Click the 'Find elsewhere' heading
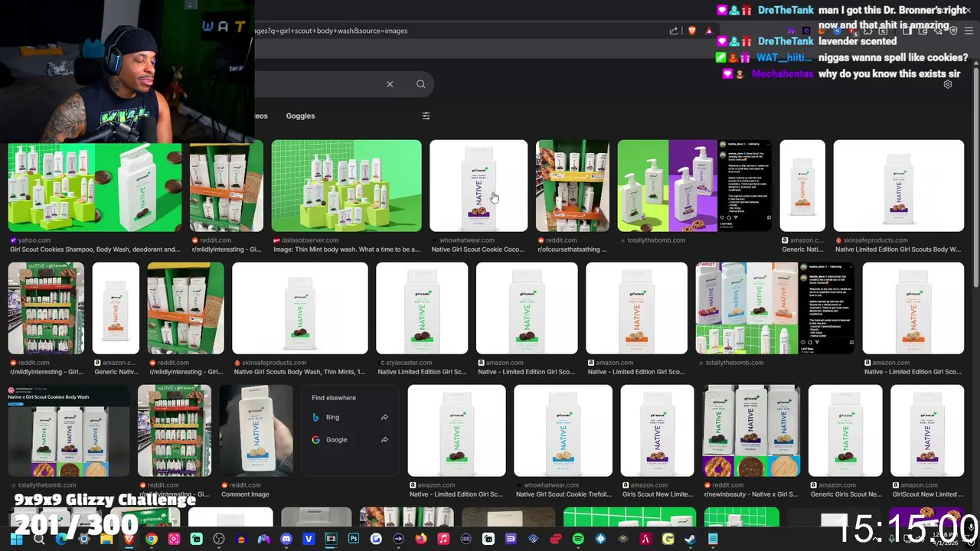The image size is (980, 551). coord(334,398)
